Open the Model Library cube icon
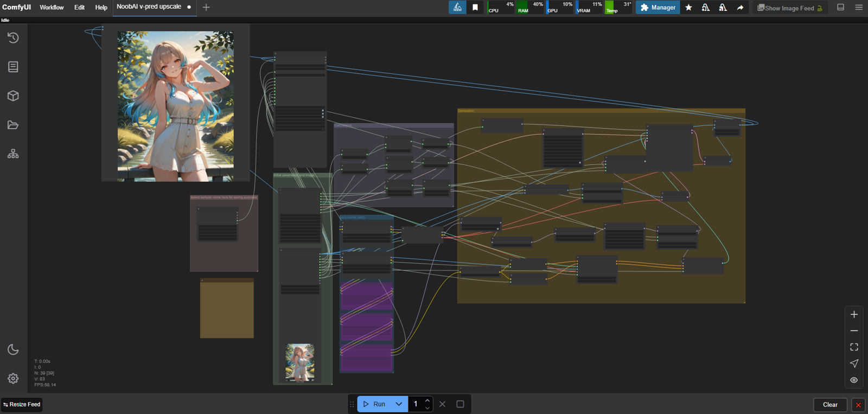The width and height of the screenshot is (868, 414). (13, 96)
